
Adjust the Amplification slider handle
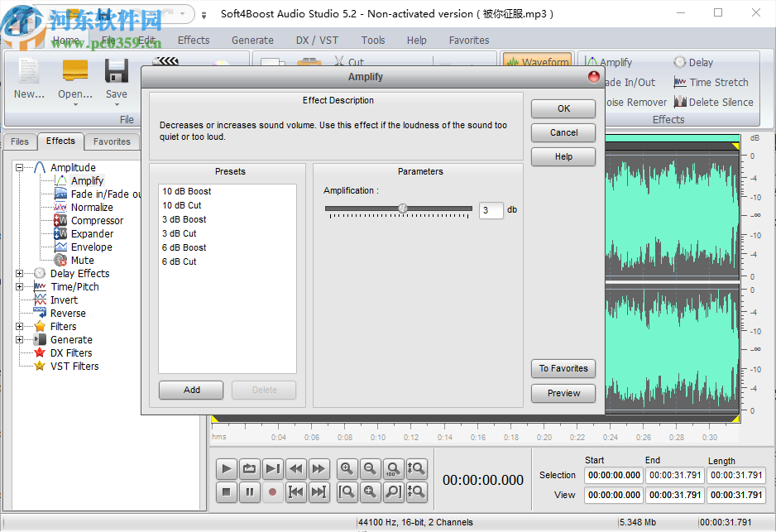tap(403, 209)
